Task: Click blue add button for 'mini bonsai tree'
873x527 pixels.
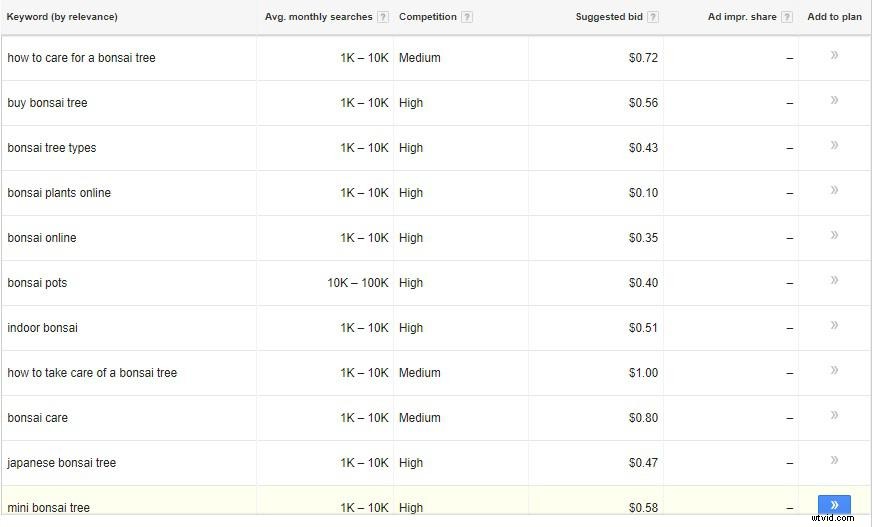Action: click(834, 506)
